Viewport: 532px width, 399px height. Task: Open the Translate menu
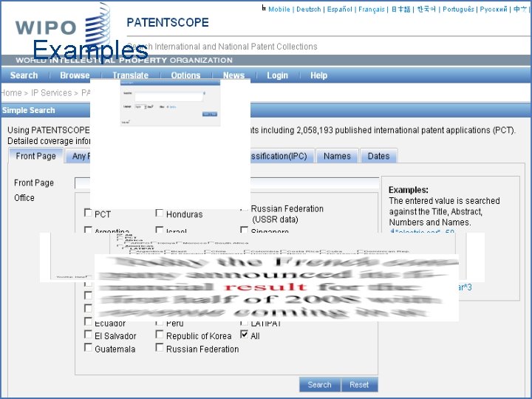(x=131, y=75)
